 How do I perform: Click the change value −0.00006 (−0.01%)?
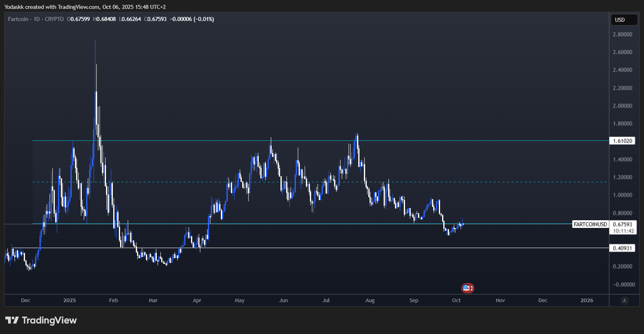pos(192,19)
